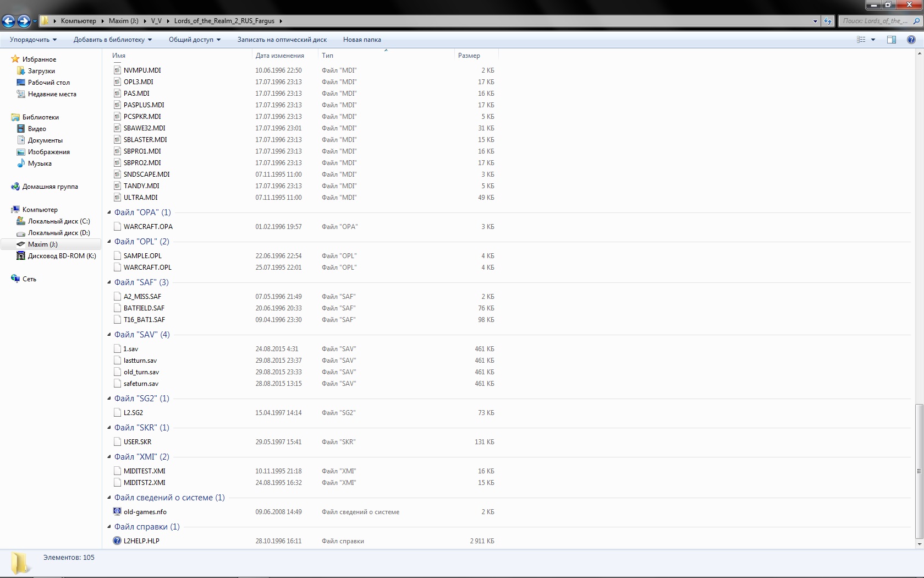Click the Music library note icon
The width and height of the screenshot is (924, 578).
(x=21, y=163)
